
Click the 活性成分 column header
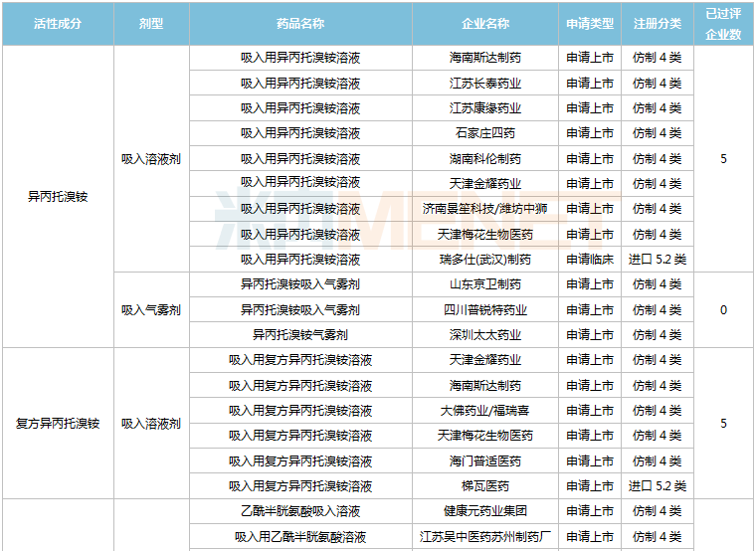(x=58, y=24)
